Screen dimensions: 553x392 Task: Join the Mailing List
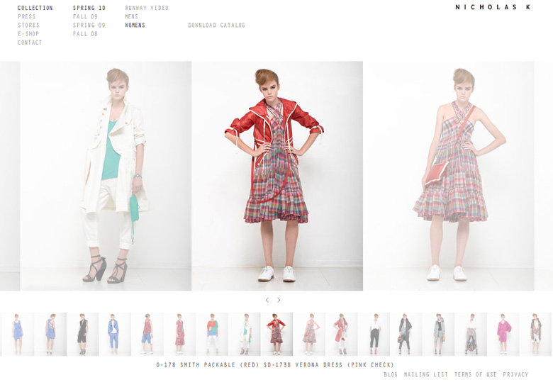[x=426, y=375]
